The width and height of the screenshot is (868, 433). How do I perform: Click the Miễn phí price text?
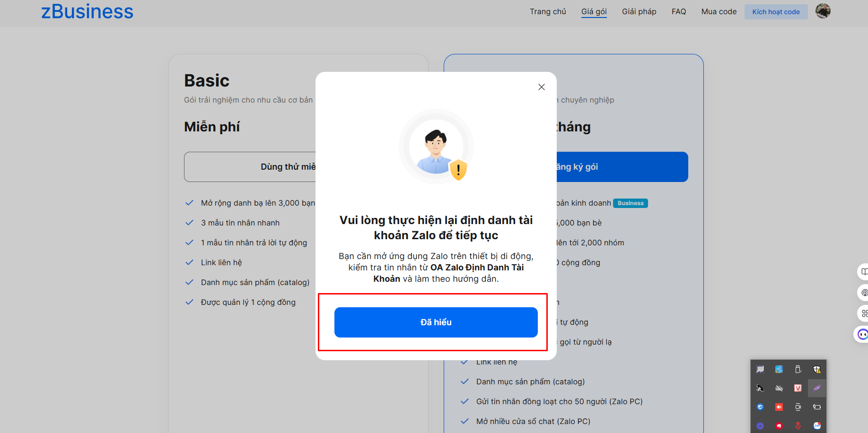pos(212,127)
